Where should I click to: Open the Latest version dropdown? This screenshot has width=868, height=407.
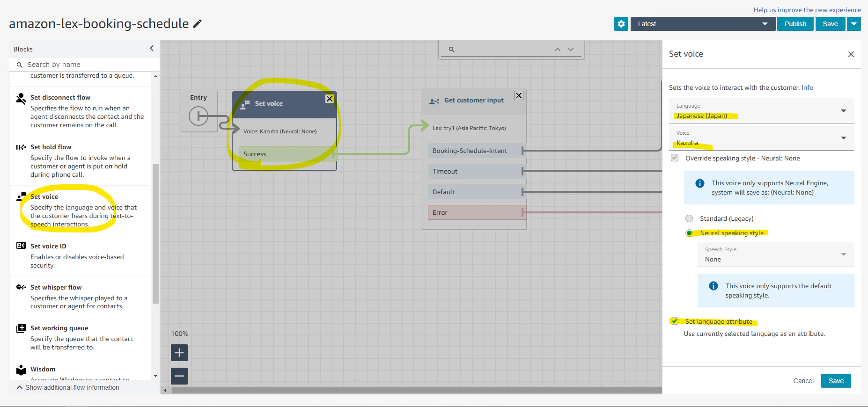(702, 24)
